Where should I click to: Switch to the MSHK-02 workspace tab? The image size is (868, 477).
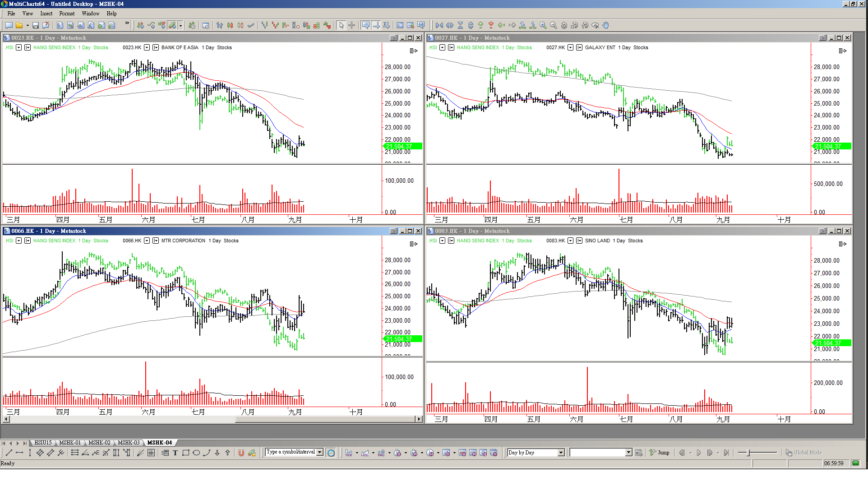click(99, 443)
